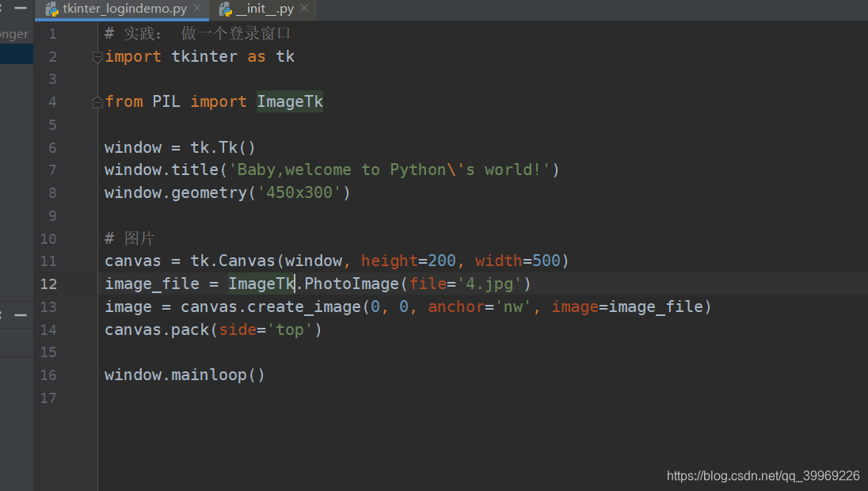The image size is (868, 491).
Task: Click the Python icon on the __init__.py tab
Action: 227,8
